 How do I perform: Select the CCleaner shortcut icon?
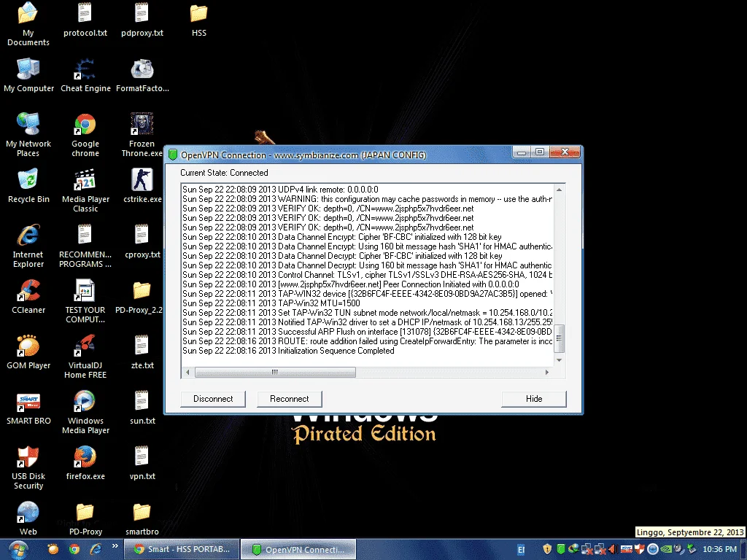[28, 297]
